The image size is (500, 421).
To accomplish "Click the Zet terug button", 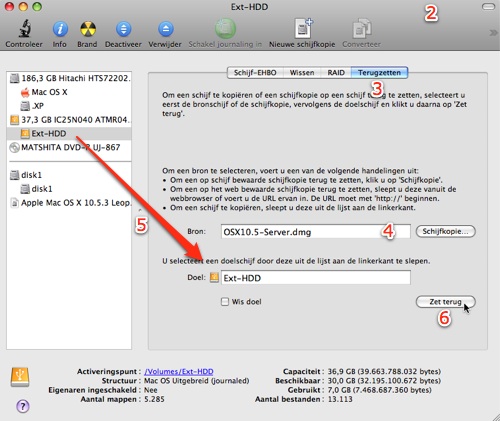I will click(446, 302).
